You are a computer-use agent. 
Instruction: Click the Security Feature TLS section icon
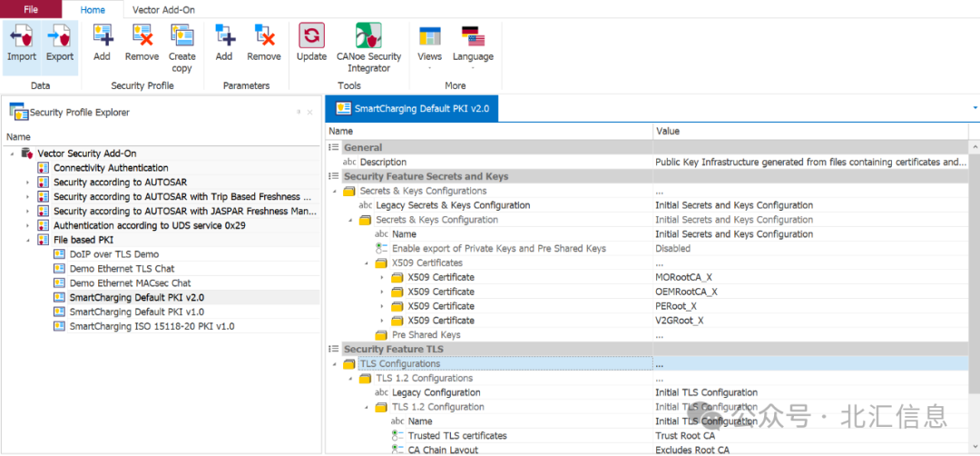click(334, 349)
